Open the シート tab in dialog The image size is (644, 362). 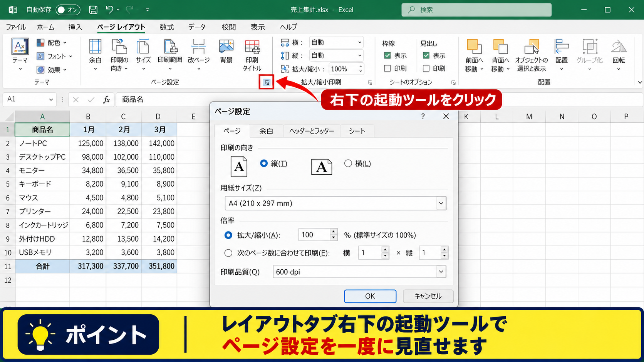357,131
